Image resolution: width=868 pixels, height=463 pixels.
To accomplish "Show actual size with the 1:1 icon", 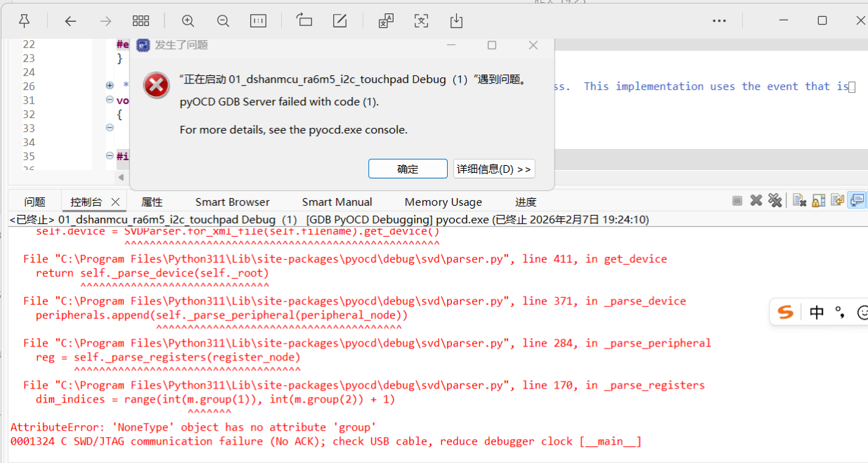I will [x=258, y=21].
